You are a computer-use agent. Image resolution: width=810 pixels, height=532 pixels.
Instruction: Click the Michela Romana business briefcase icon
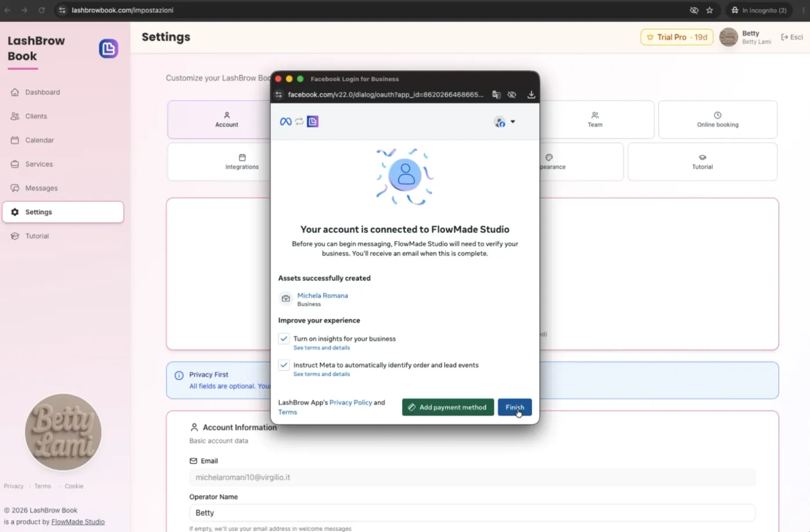point(286,299)
